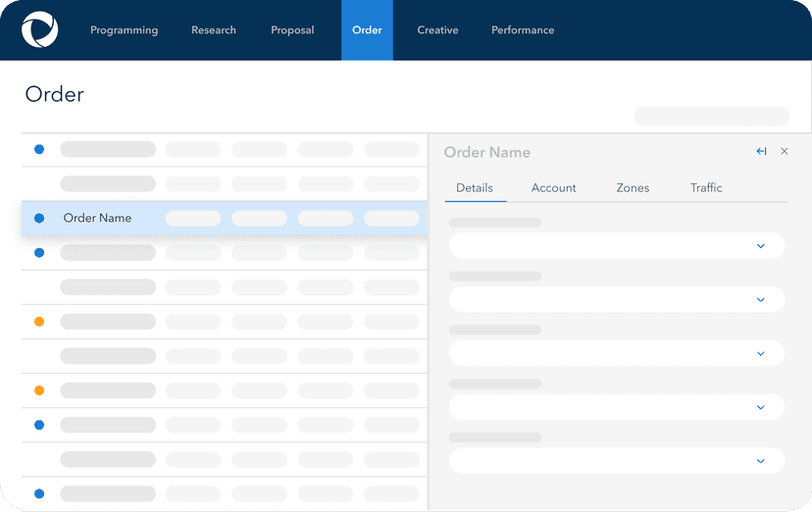Viewport: 812px width, 512px height.
Task: Expand the last dropdown in details form
Action: (x=760, y=461)
